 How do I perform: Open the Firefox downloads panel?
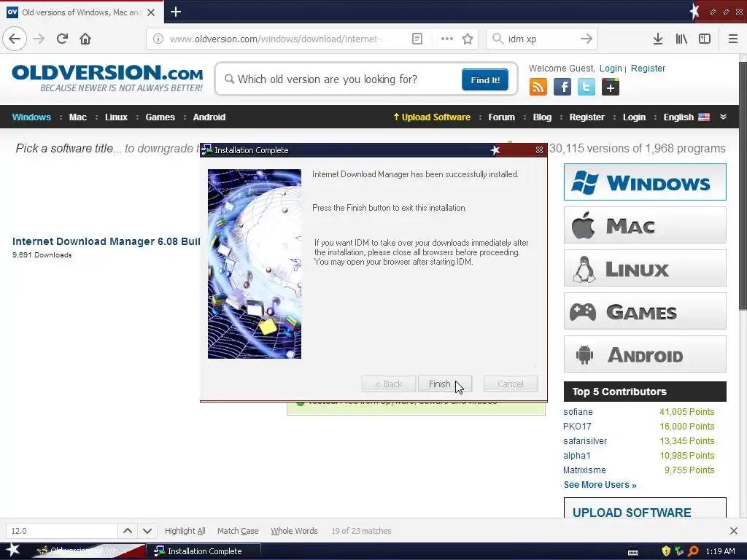[x=658, y=39]
